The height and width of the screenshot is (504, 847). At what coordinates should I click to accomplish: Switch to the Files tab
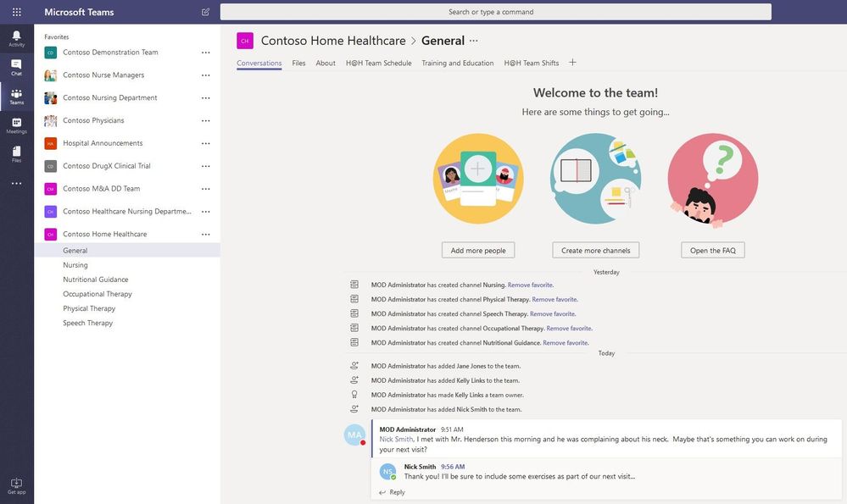(298, 64)
